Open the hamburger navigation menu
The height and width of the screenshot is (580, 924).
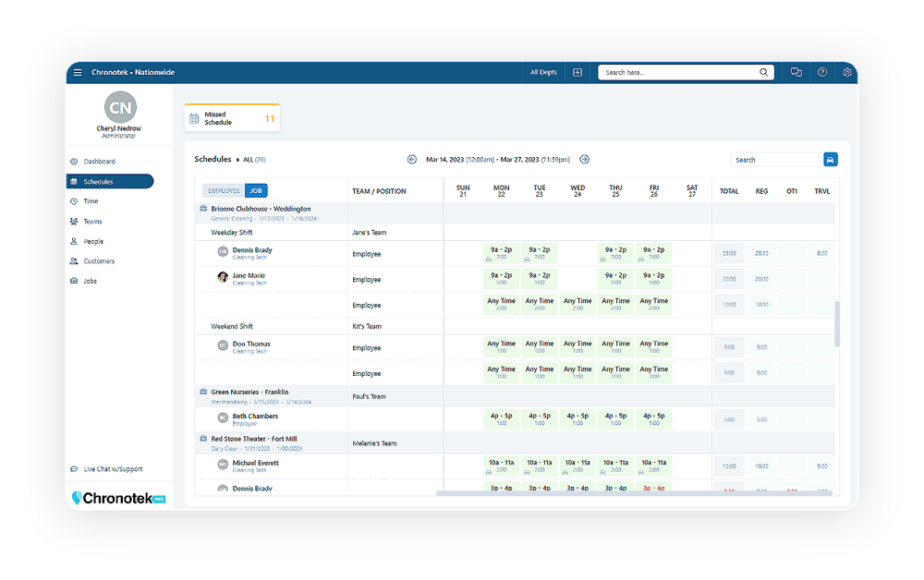[78, 72]
